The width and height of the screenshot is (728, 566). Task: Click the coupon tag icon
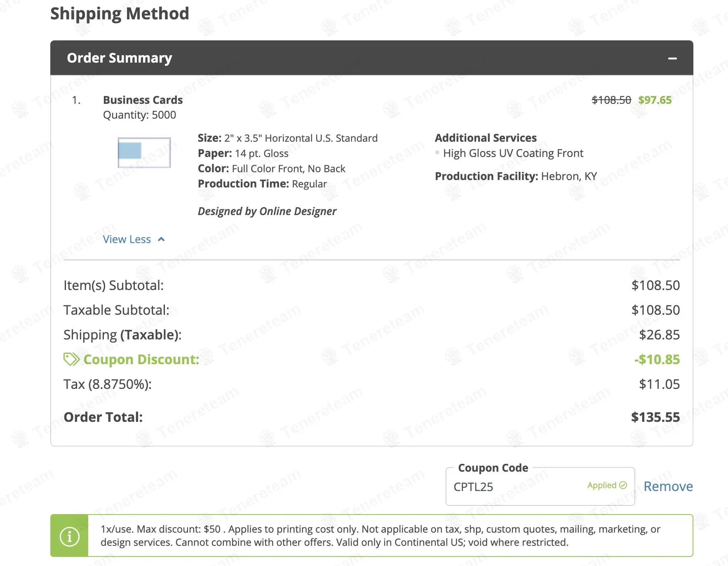pyautogui.click(x=71, y=359)
